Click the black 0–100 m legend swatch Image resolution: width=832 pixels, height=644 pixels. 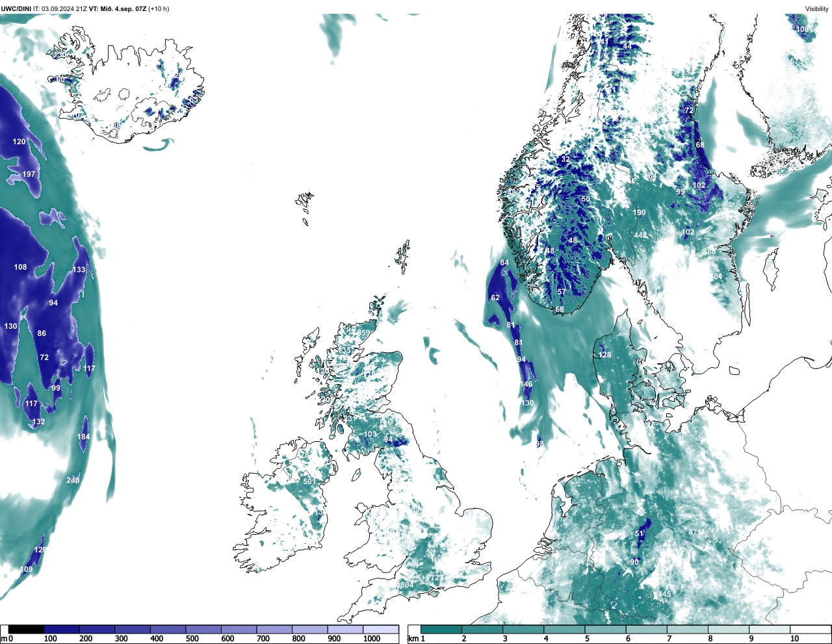coord(26,629)
